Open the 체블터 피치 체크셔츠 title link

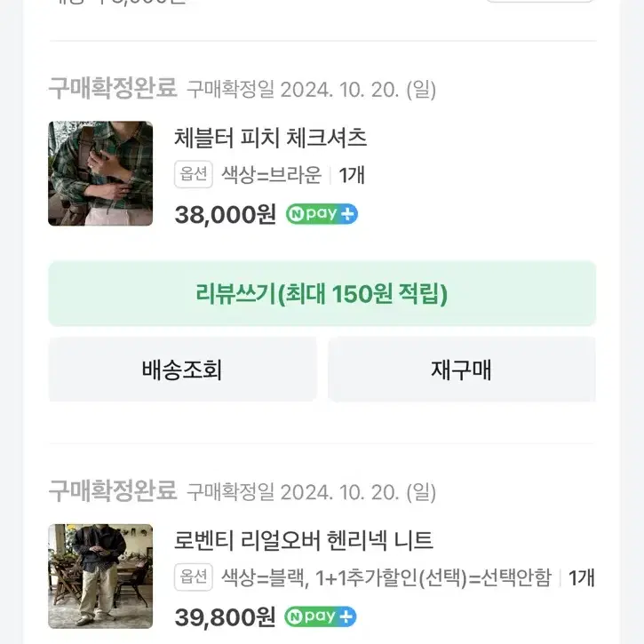click(x=270, y=138)
